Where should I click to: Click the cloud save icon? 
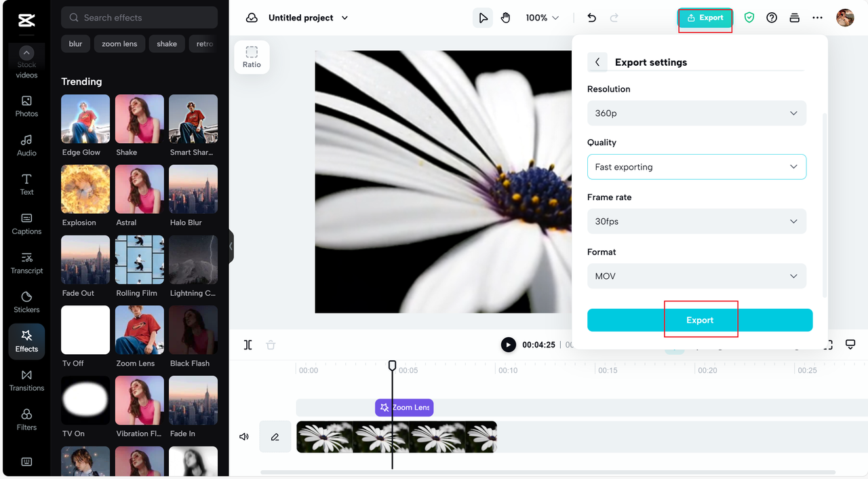pos(252,18)
